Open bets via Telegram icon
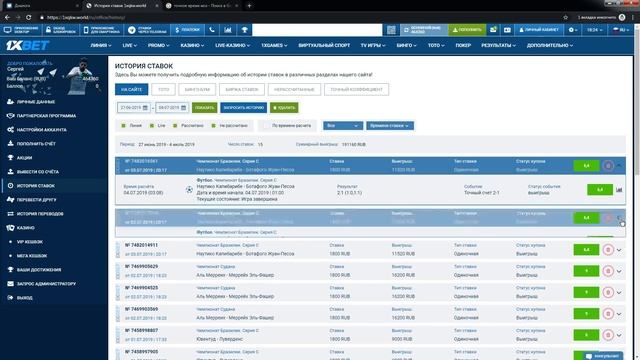 point(131,30)
